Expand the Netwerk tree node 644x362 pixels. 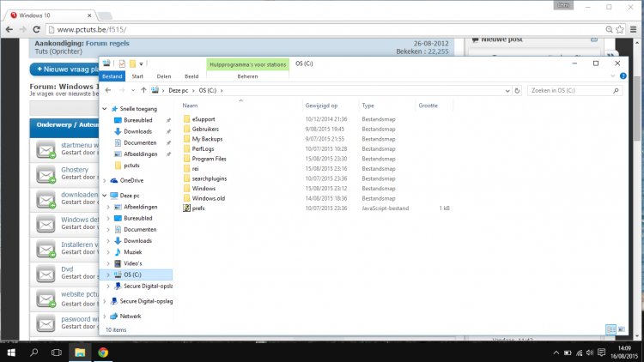coord(106,316)
